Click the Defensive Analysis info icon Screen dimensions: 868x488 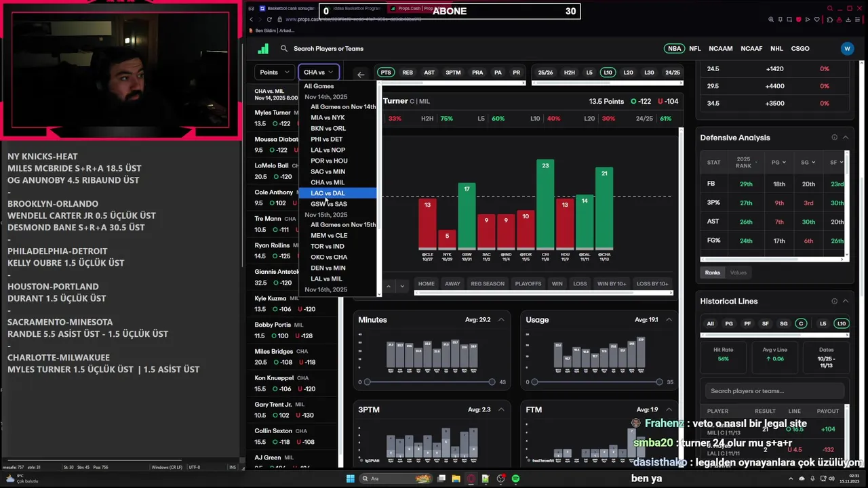pyautogui.click(x=835, y=138)
